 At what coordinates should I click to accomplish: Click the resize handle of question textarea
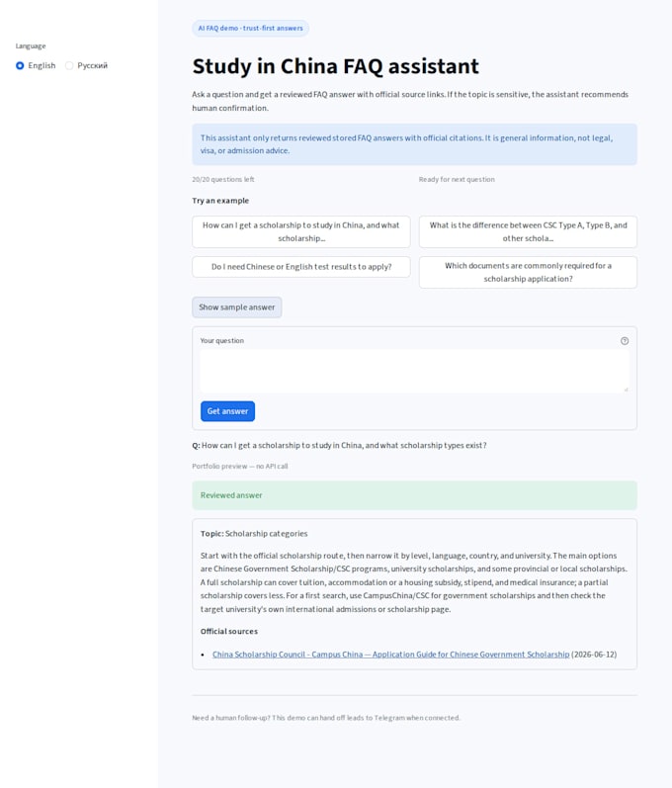point(626,390)
